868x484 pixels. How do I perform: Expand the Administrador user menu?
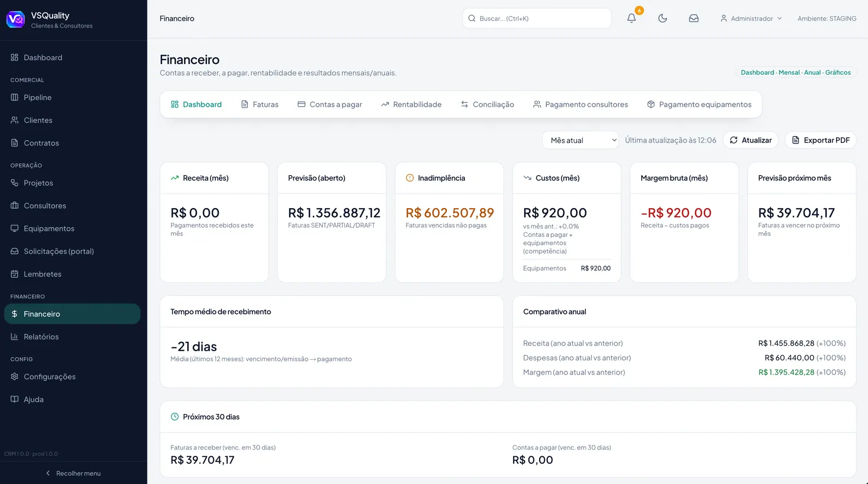[x=751, y=18]
